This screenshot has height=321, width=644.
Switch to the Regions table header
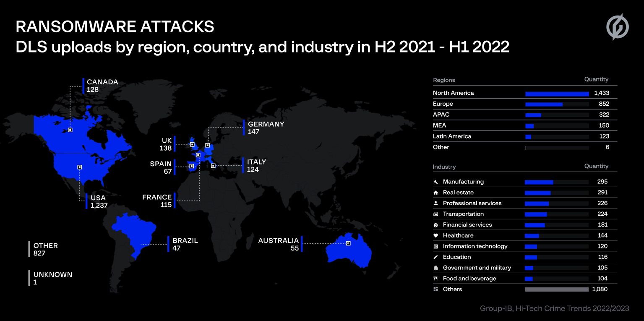point(444,80)
